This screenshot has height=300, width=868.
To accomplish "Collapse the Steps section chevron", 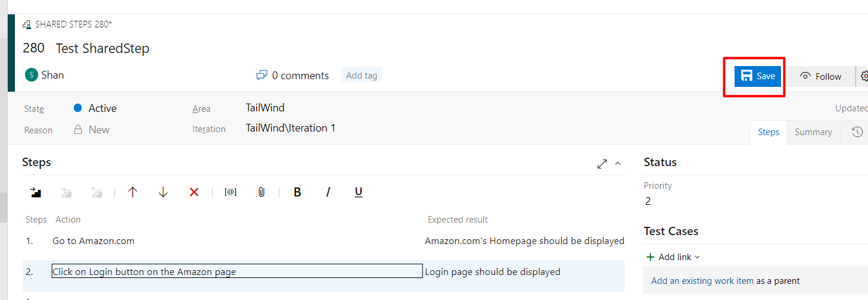I will (x=618, y=163).
